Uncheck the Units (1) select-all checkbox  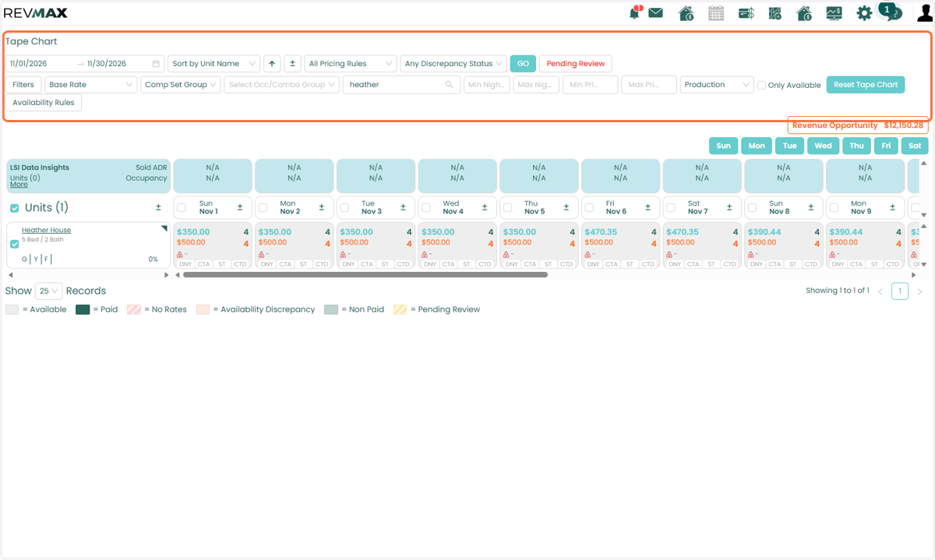(15, 208)
